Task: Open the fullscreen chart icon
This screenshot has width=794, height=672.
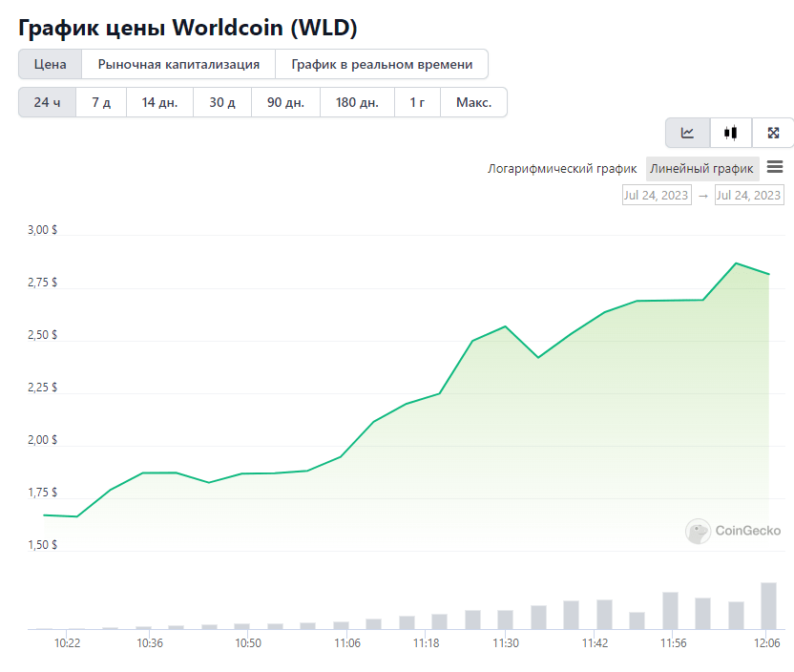Action: [x=773, y=133]
